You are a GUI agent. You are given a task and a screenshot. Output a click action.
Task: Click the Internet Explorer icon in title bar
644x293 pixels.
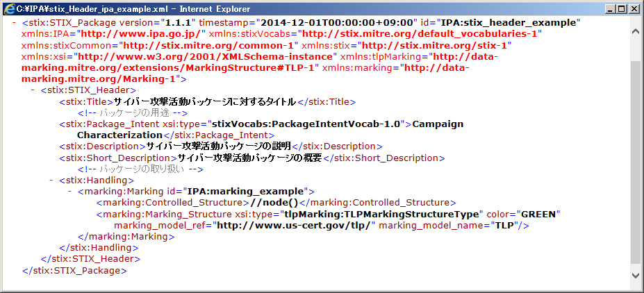point(8,8)
